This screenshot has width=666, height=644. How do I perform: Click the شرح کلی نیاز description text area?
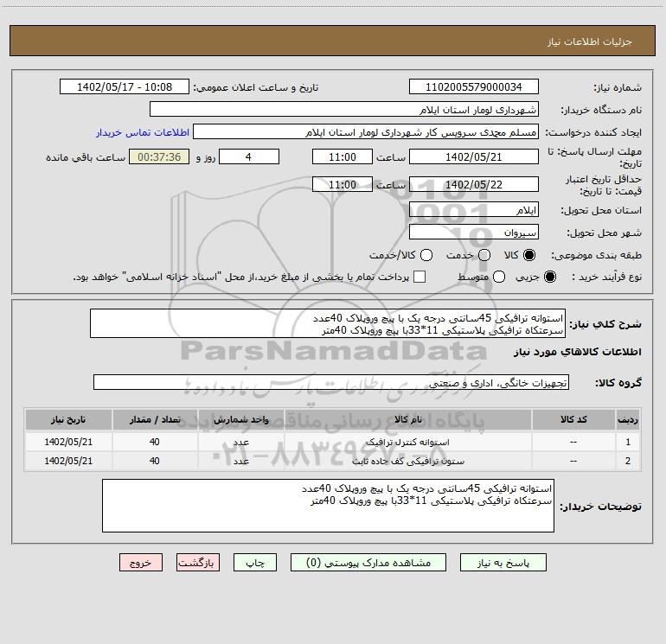pyautogui.click(x=328, y=323)
